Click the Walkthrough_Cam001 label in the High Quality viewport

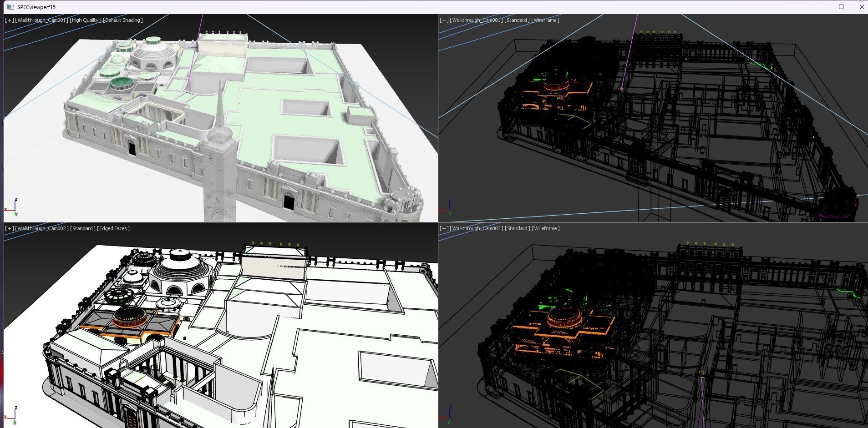pyautogui.click(x=41, y=20)
